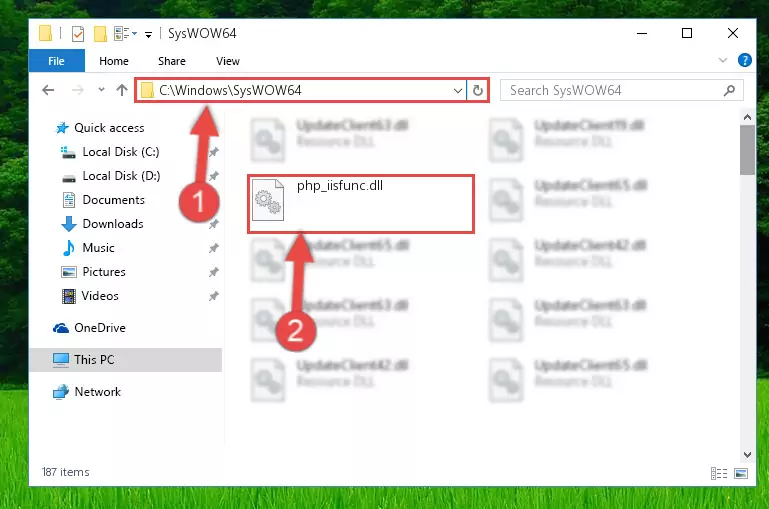Open the Music folder in the sidebar

[98, 248]
